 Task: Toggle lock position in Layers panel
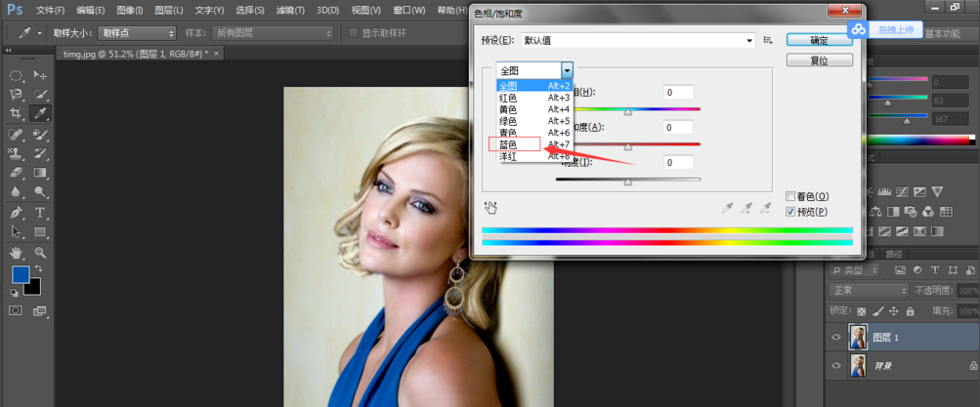pyautogui.click(x=894, y=311)
